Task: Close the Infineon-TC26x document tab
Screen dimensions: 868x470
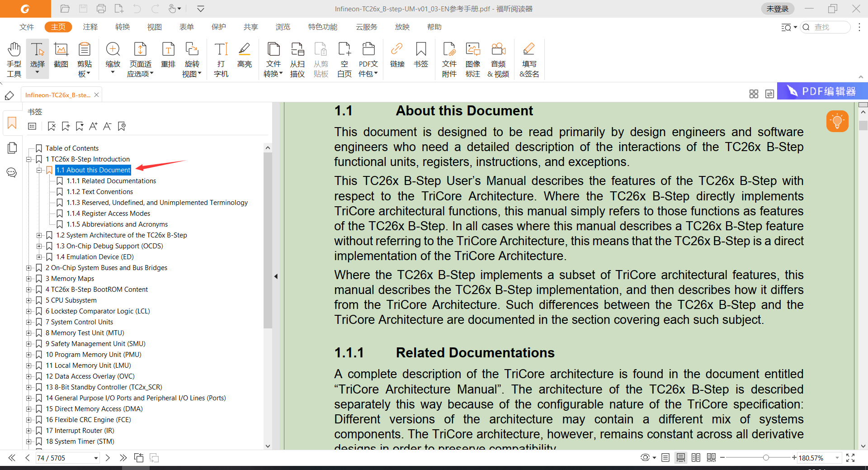Action: pos(96,95)
